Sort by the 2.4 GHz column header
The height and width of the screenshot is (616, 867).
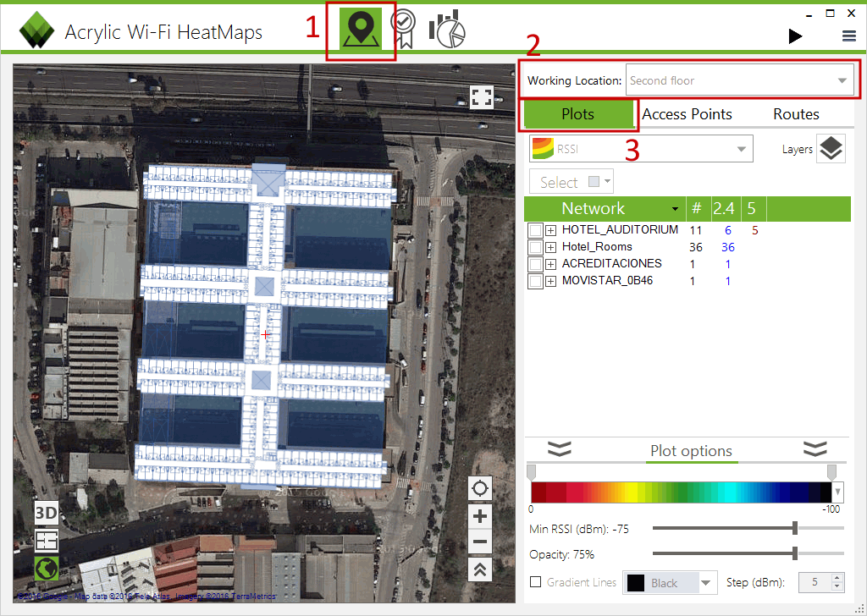725,208
